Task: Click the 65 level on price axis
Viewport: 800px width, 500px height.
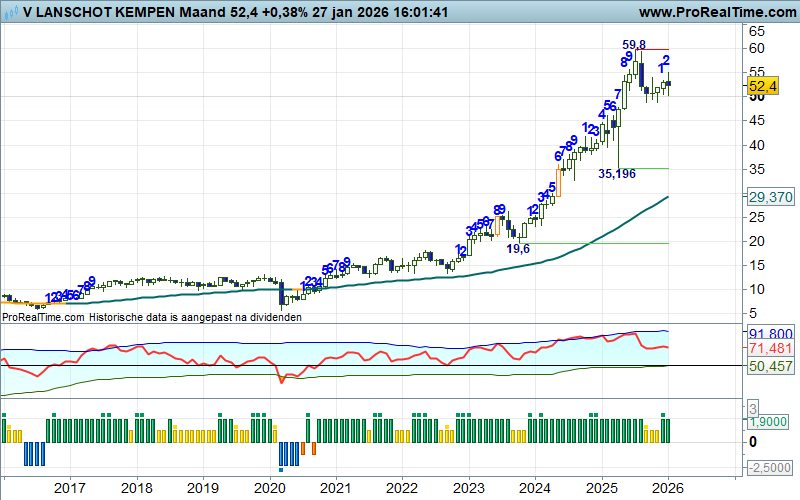Action: (758, 32)
